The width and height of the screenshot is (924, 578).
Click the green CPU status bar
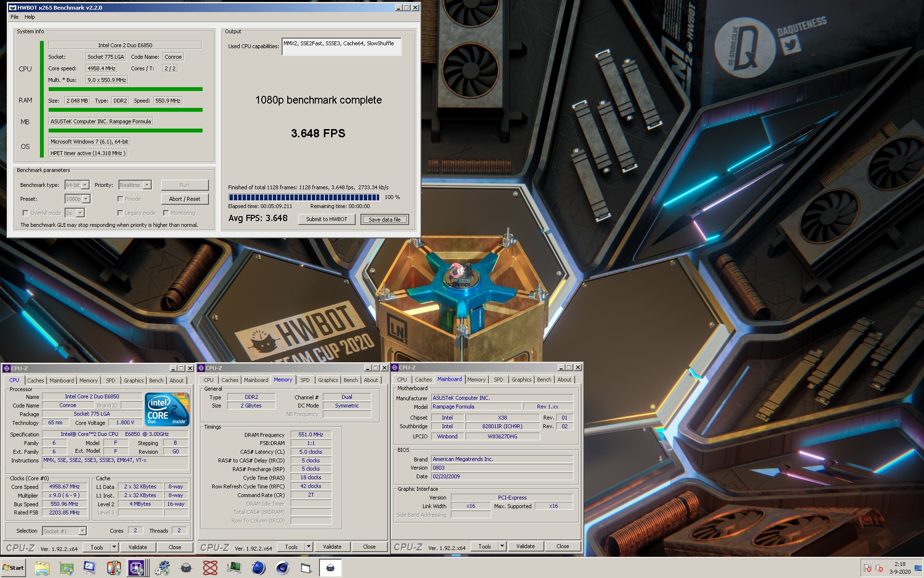pos(125,89)
